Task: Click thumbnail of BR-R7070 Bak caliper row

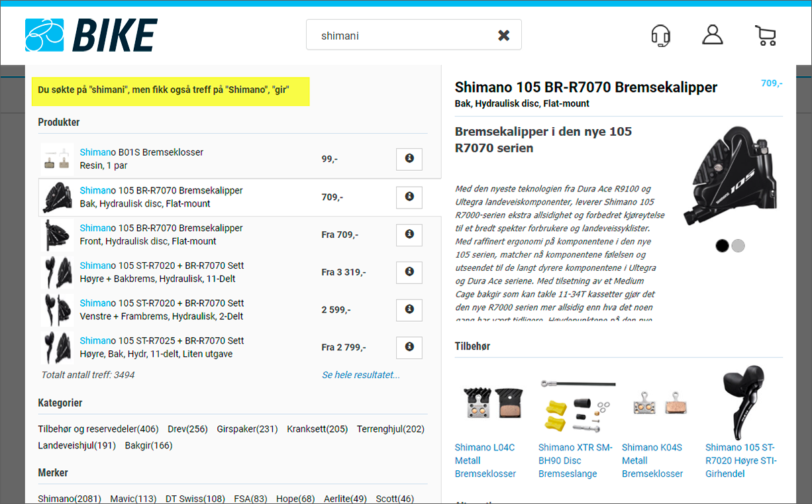Action: click(57, 197)
